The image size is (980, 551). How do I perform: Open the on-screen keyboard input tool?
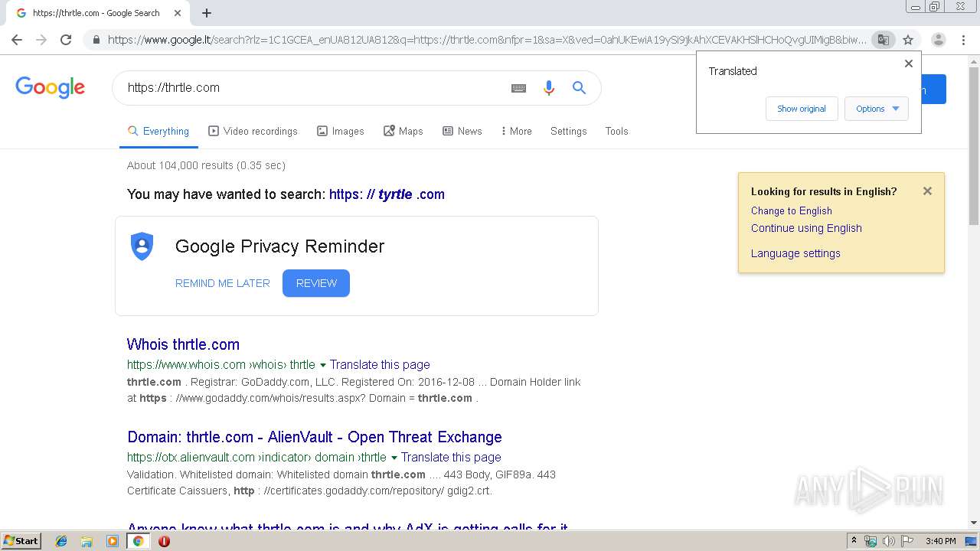(518, 88)
